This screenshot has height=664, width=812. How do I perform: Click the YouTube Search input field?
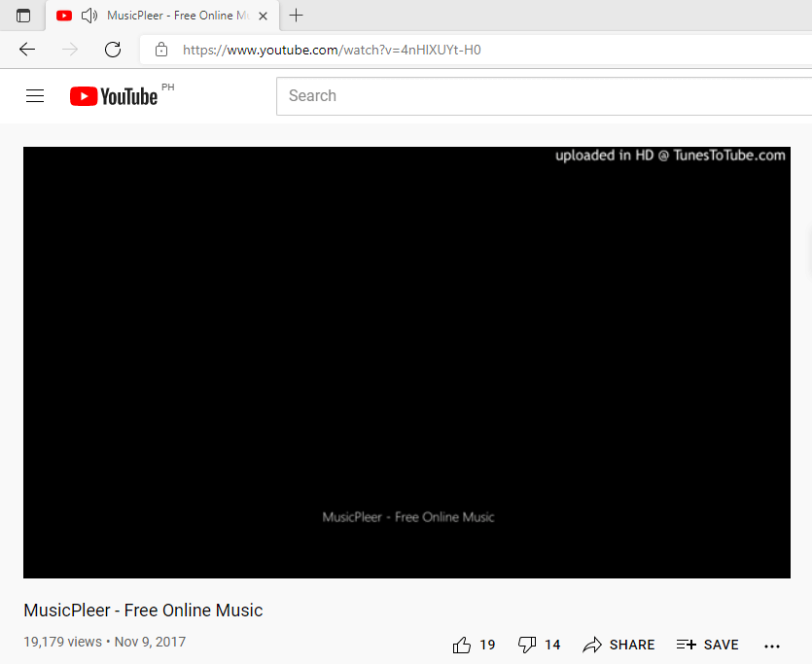(544, 96)
